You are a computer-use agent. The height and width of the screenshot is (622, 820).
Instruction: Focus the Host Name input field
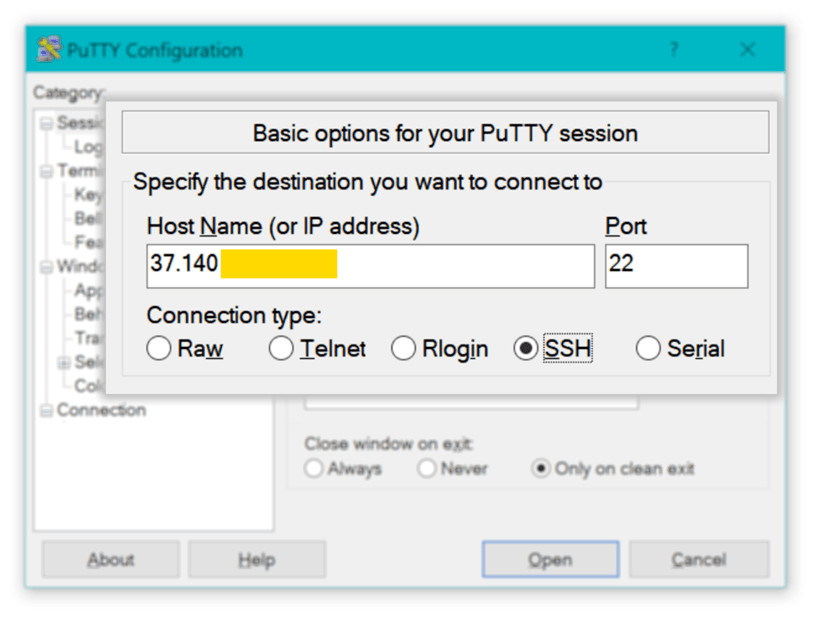370,266
